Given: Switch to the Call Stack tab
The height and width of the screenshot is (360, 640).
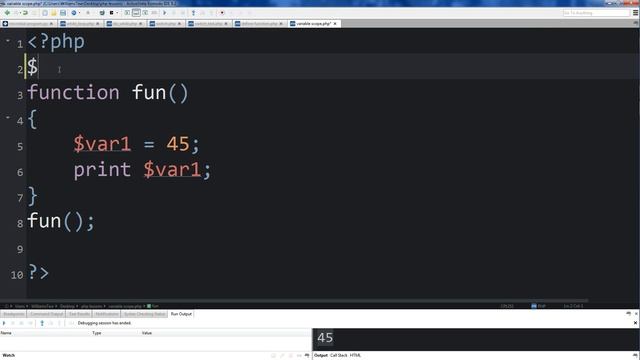Looking at the screenshot, I should [x=339, y=356].
